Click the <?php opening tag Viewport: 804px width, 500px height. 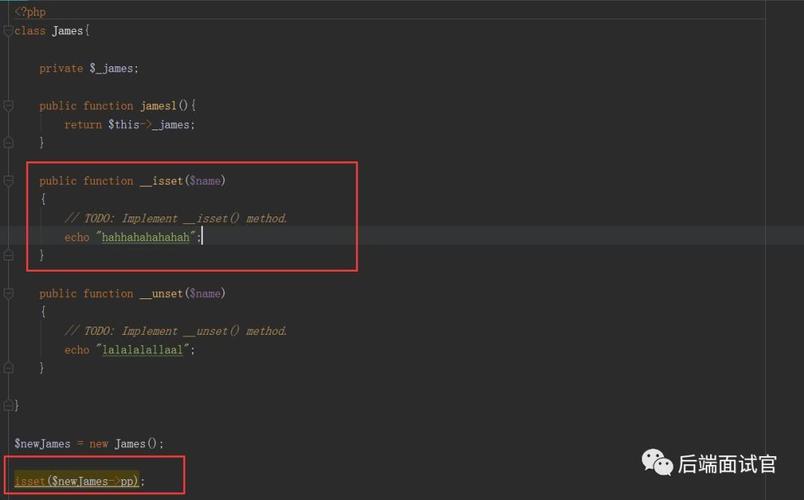coord(30,12)
